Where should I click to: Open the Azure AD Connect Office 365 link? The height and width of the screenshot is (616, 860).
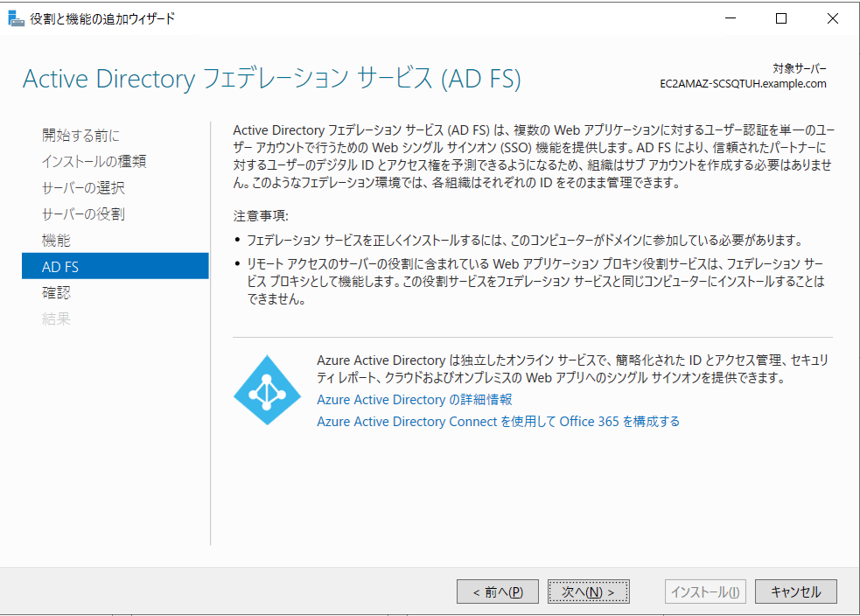point(498,421)
